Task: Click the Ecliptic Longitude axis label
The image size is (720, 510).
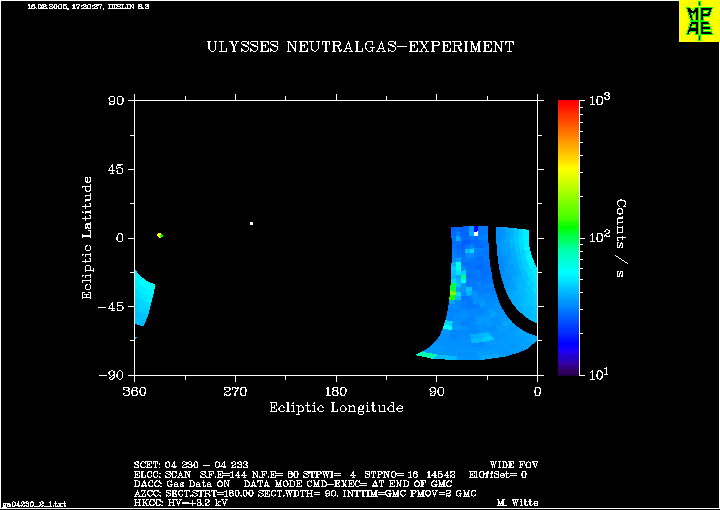Action: point(336,407)
